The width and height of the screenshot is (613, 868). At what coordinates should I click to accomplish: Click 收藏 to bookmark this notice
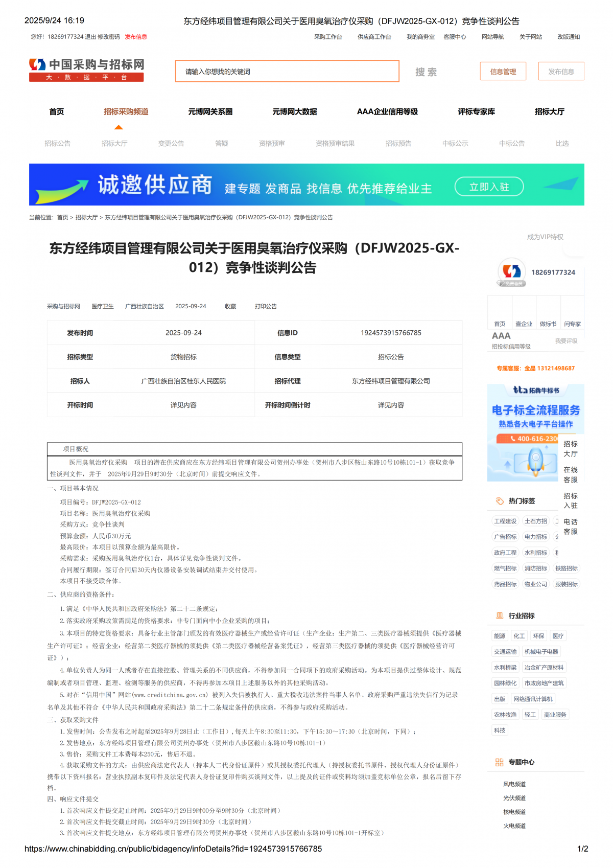pos(230,306)
